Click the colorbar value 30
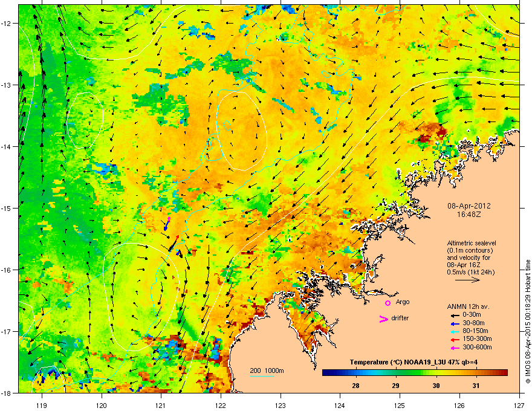 [436, 386]
